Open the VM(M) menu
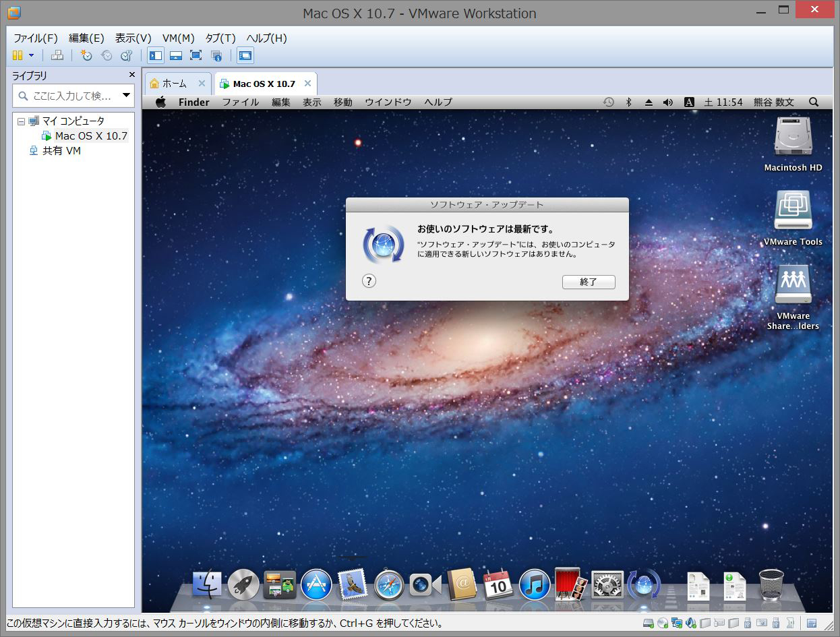840x637 pixels. coord(178,38)
